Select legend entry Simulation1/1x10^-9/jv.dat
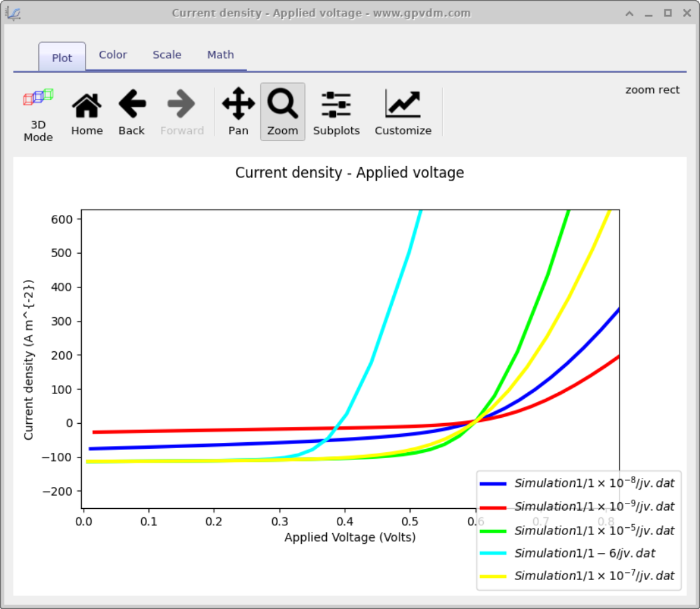 pos(593,506)
